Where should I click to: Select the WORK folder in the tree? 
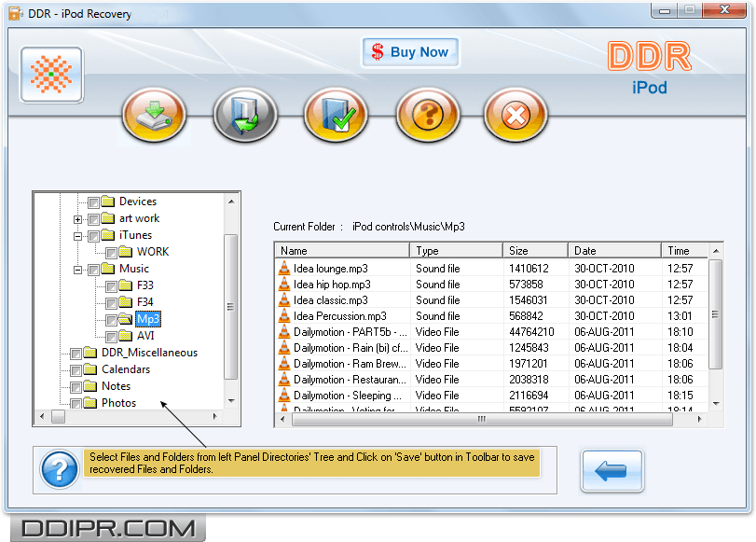click(153, 252)
